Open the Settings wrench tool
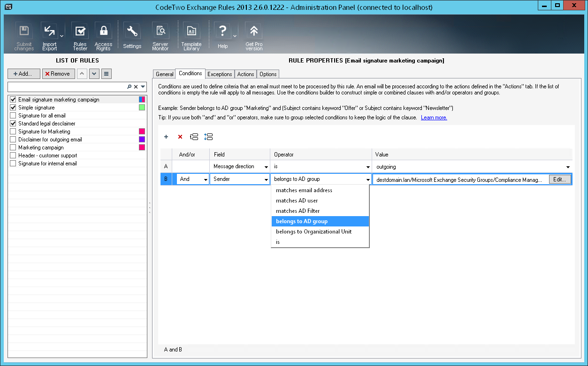588x366 pixels. [132, 36]
